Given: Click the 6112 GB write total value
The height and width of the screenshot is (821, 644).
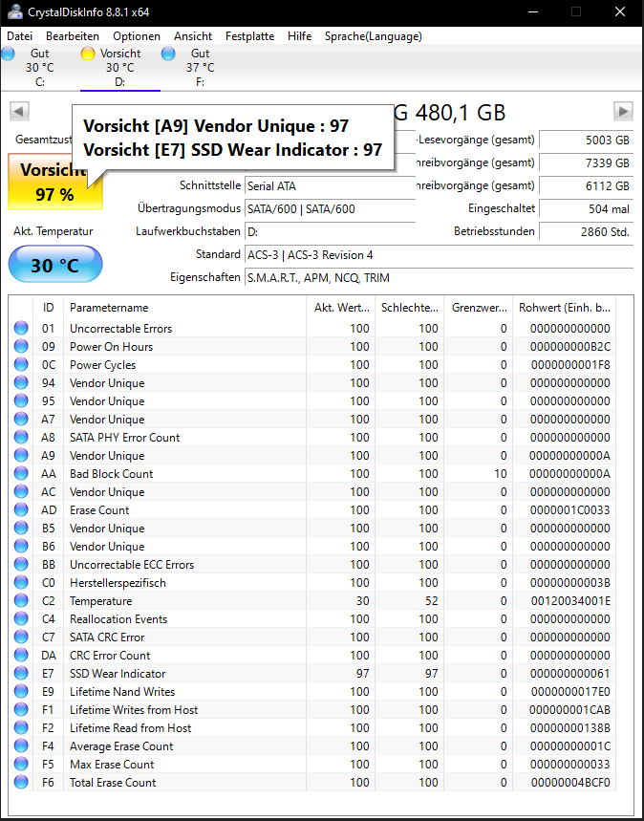Looking at the screenshot, I should coord(586,185).
